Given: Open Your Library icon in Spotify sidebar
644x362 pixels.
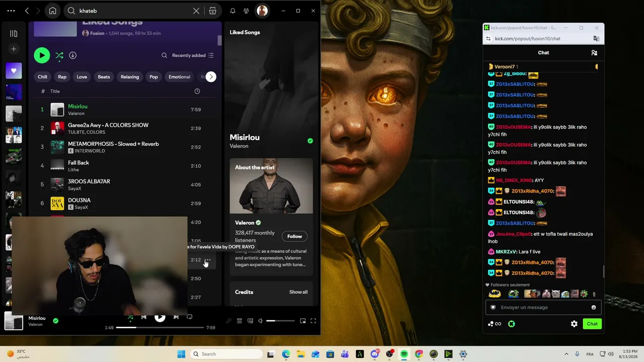Looking at the screenshot, I should click(x=14, y=34).
